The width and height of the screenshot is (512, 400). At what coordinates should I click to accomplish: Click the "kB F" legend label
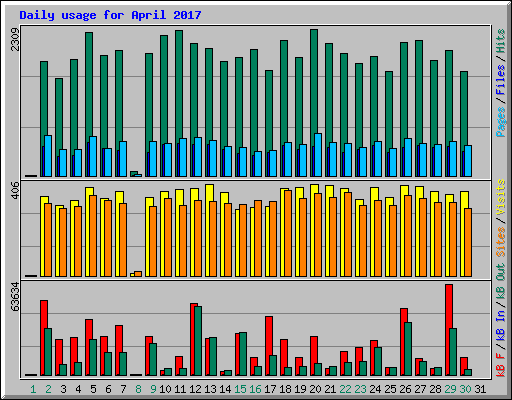(501, 364)
